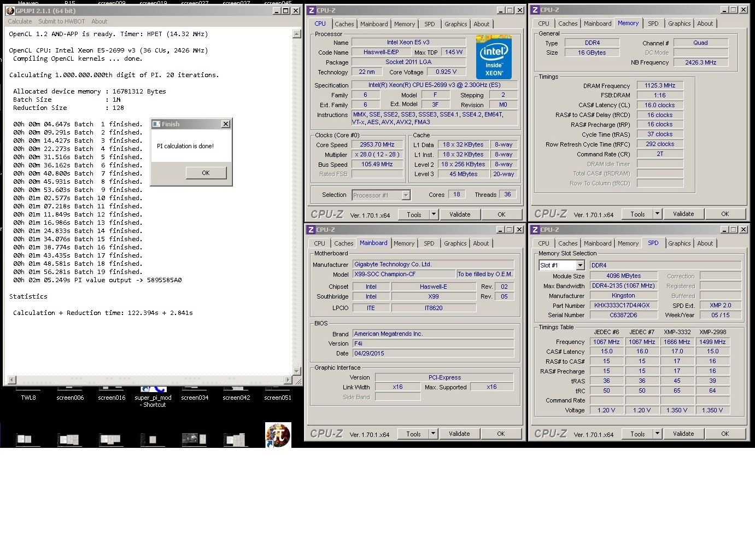
Task: Select the screen042 desktop icon
Action: point(236,395)
